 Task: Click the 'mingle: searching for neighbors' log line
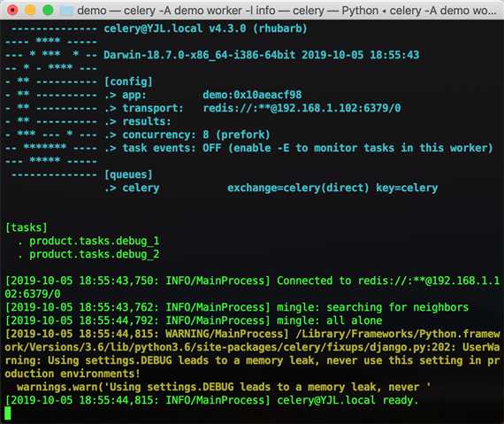click(237, 307)
